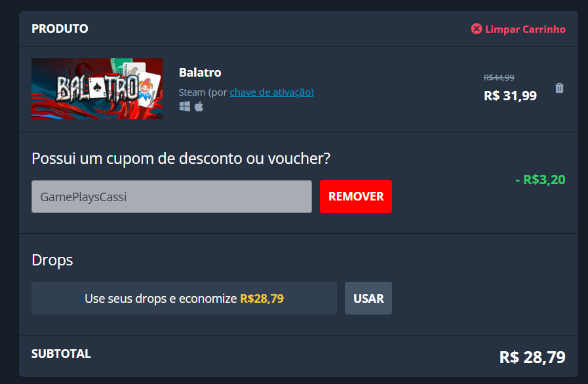
Task: Click the PRODUTO column header
Action: click(60, 28)
